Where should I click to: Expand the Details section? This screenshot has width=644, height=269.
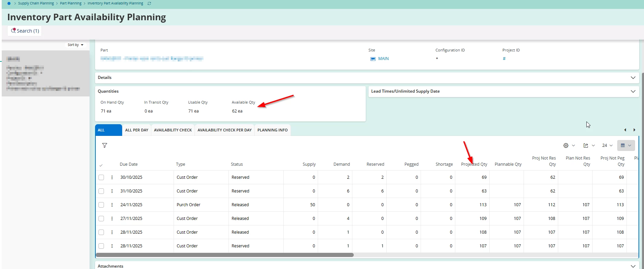click(633, 78)
